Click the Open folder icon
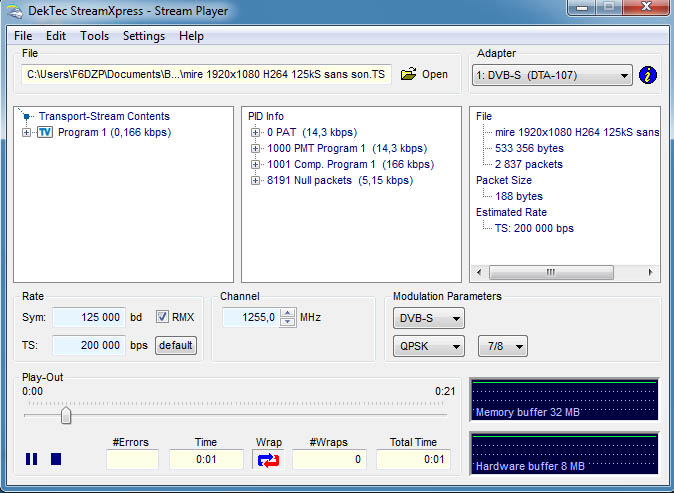Image resolution: width=674 pixels, height=493 pixels. click(408, 75)
